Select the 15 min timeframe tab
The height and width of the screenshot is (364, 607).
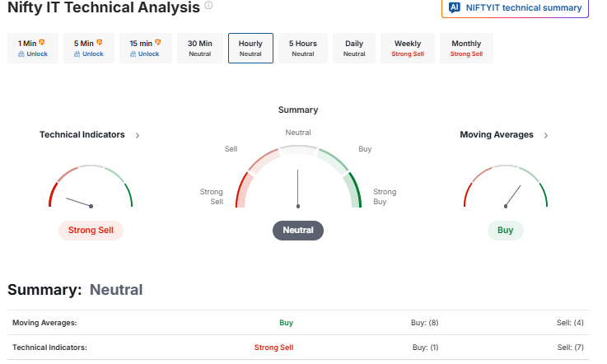[145, 48]
